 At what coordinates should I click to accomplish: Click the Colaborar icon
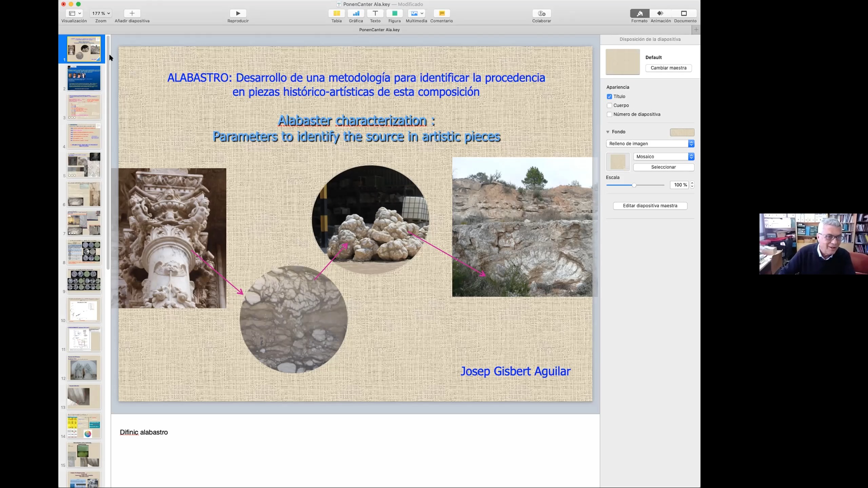(x=541, y=13)
